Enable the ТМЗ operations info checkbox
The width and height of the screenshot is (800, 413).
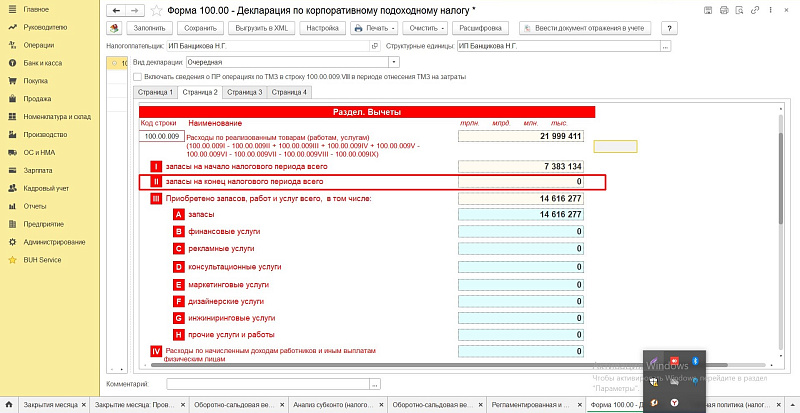click(x=137, y=76)
